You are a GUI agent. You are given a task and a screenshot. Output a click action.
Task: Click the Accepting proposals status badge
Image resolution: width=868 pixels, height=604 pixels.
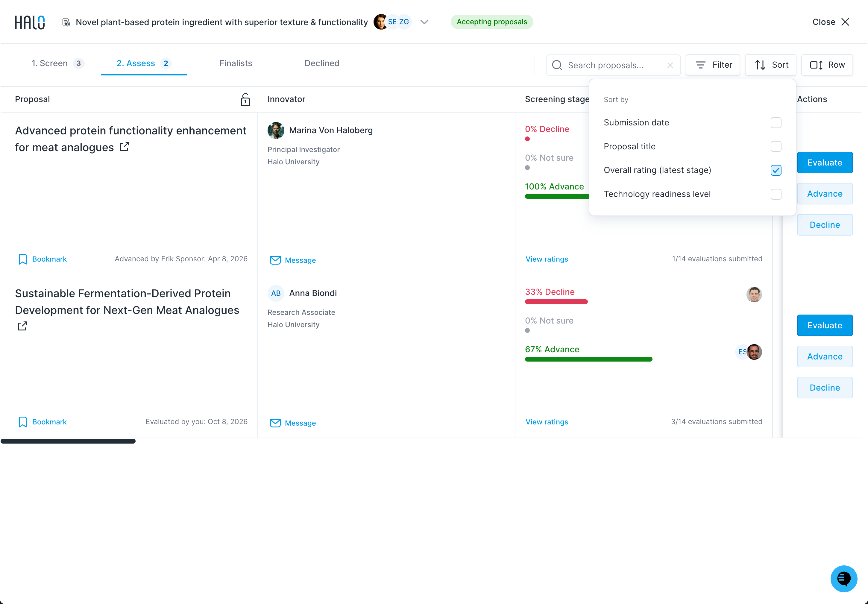pos(491,22)
